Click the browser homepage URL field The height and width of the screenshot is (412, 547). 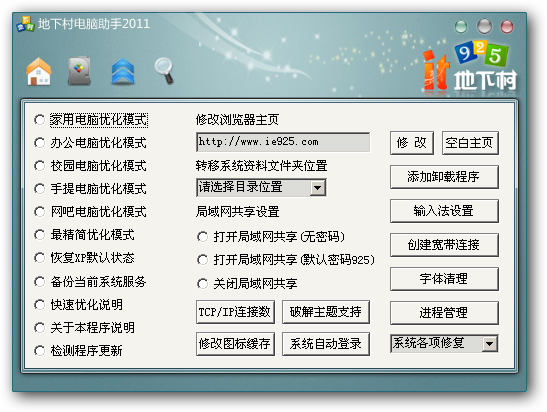coord(283,142)
